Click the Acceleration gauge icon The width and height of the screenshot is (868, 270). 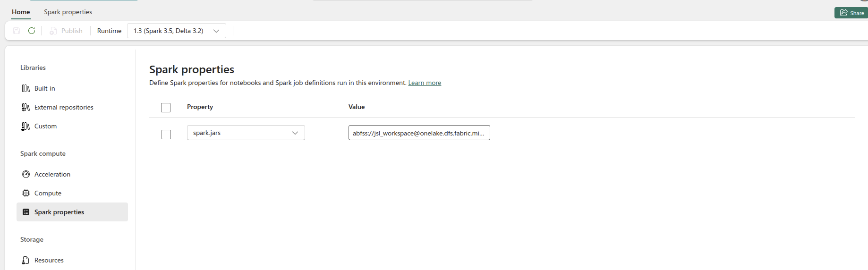[26, 174]
